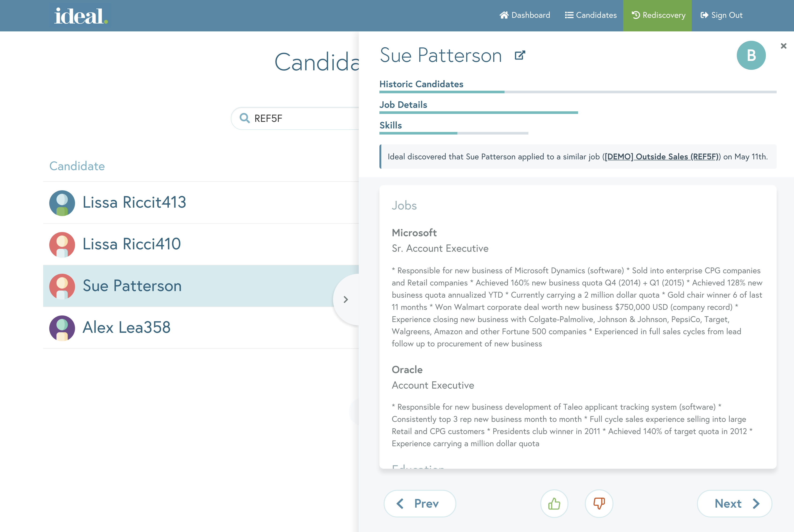Open the [DEMO] Outside Sales (REF5F) link
Viewport: 794px width, 532px height.
point(661,157)
